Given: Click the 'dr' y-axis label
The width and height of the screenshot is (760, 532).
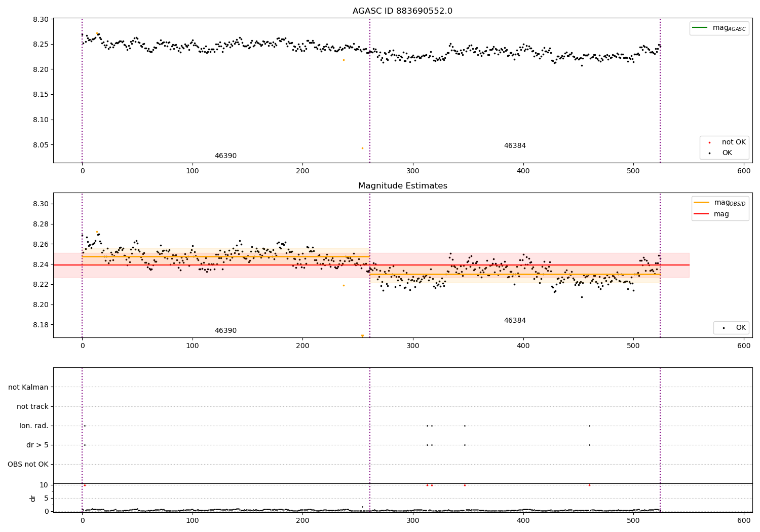Looking at the screenshot, I should [33, 498].
